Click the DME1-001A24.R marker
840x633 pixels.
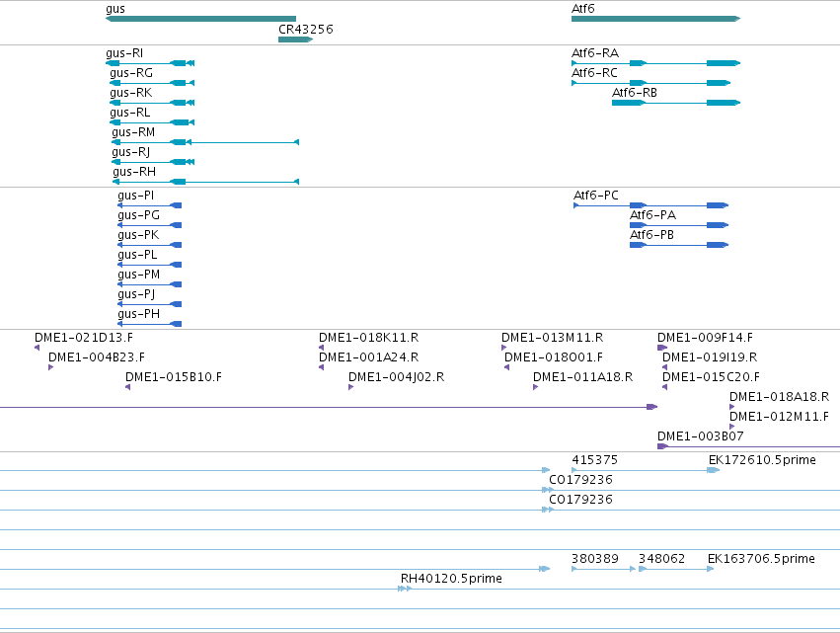point(322,367)
